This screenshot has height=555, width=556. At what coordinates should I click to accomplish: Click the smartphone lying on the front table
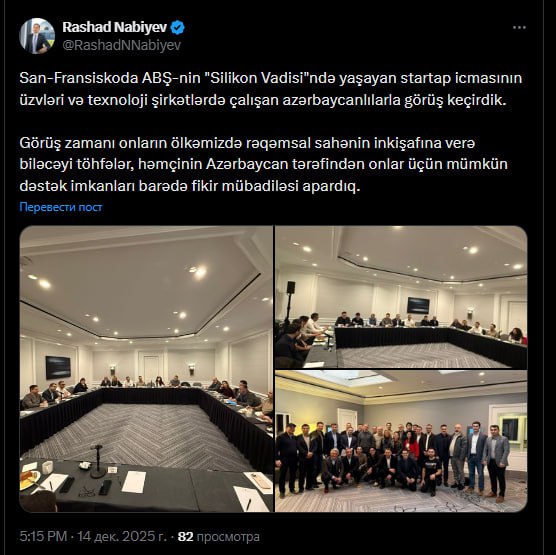point(105,487)
